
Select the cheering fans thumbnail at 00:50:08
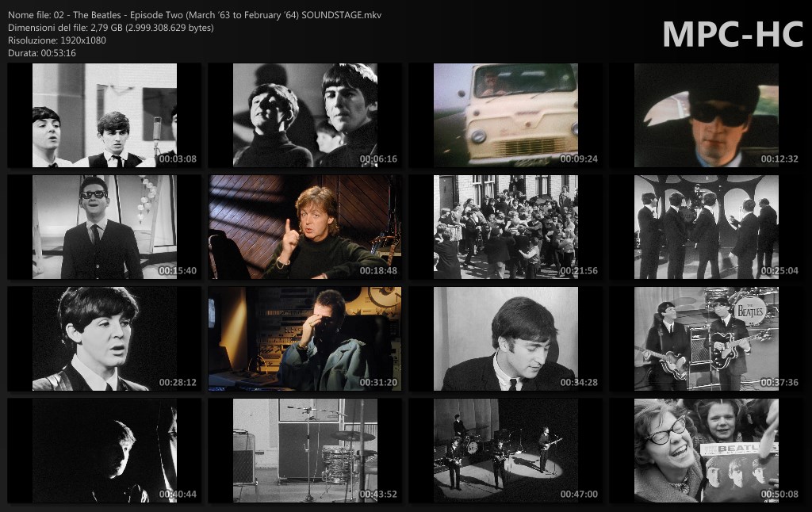[x=706, y=451]
